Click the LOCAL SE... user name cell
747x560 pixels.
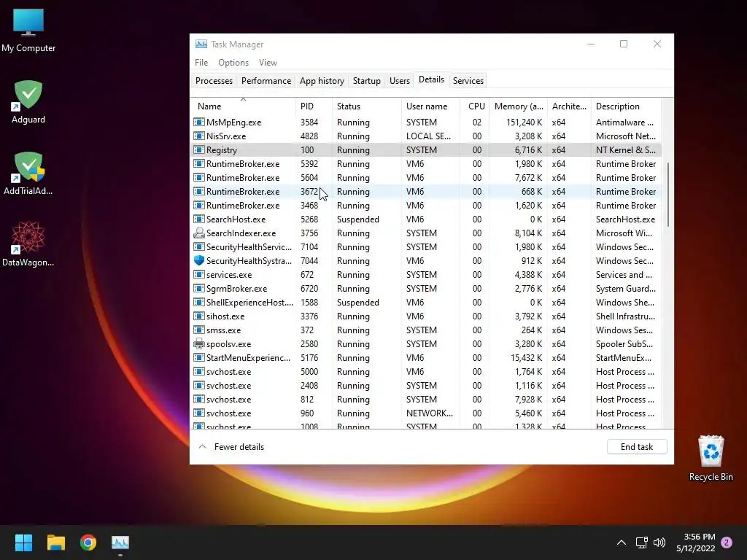(x=428, y=136)
